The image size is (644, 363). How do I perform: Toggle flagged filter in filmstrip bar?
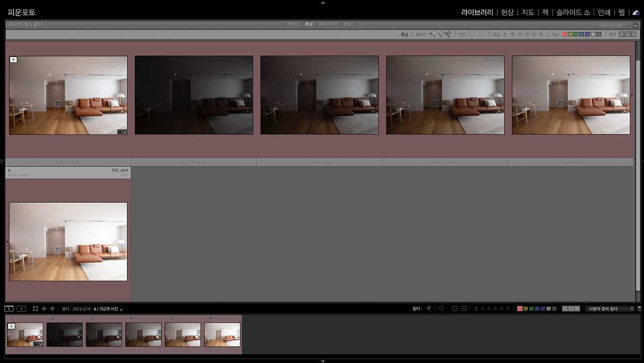pyautogui.click(x=429, y=309)
